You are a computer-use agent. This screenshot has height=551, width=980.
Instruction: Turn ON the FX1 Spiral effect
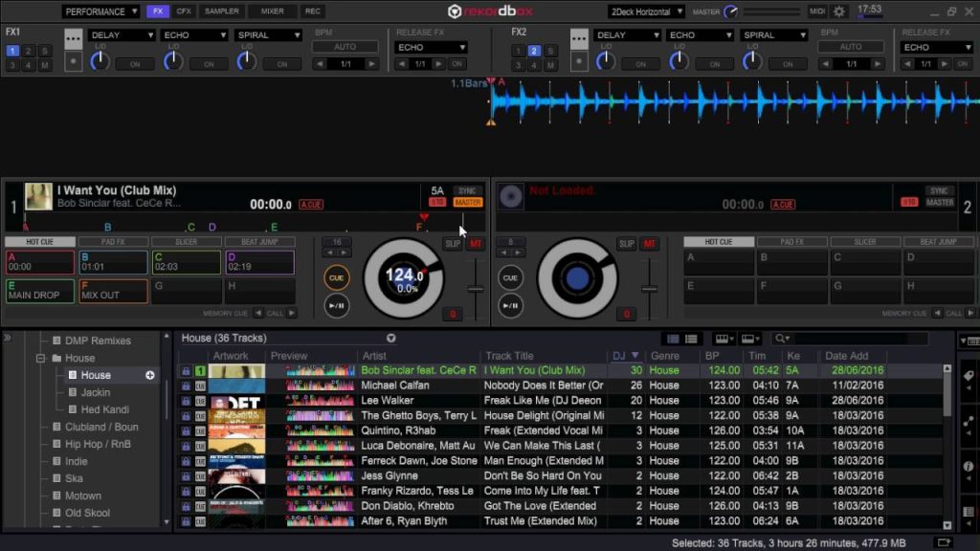point(282,64)
